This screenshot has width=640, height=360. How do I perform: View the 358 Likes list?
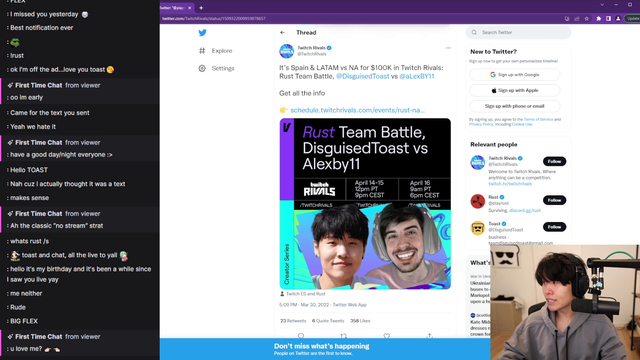coord(360,321)
